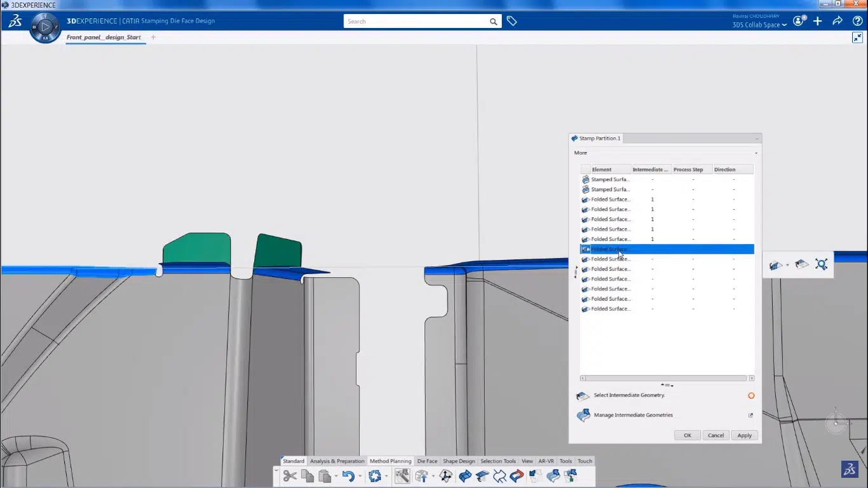Viewport: 868px width, 488px height.
Task: Click the zoom-fit magnifier icon near the dialog
Action: click(x=822, y=264)
